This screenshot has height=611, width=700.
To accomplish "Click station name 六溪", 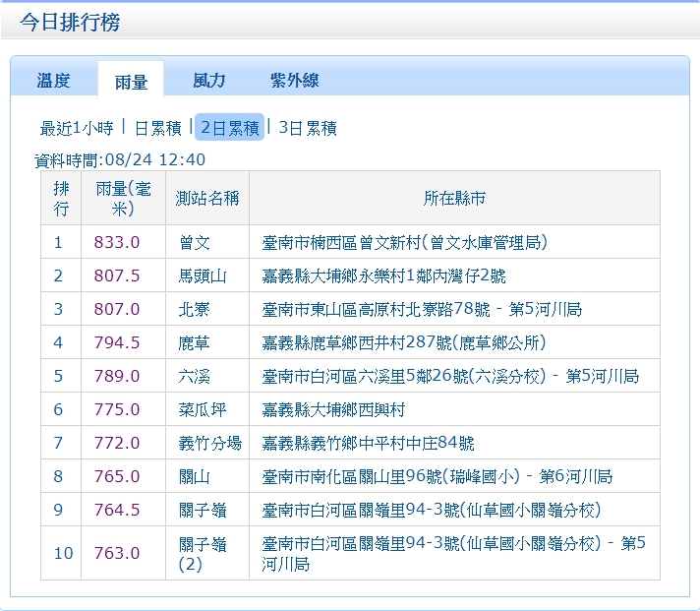I will coord(195,377).
